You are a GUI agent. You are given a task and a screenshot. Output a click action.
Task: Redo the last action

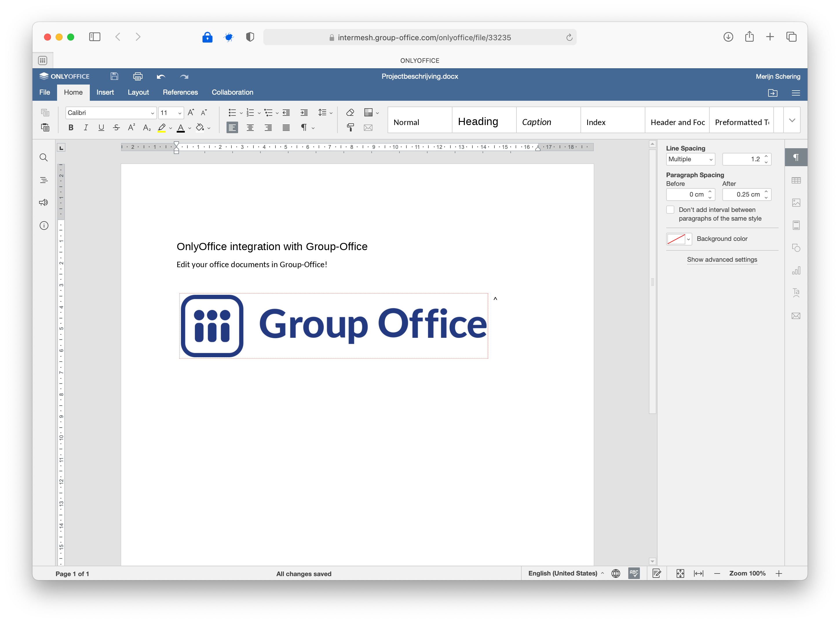point(184,76)
